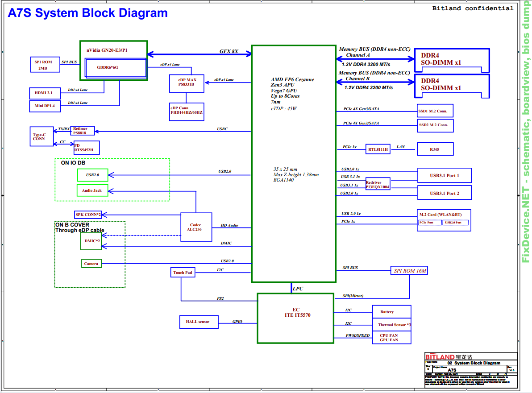532x393 pixels.
Task: Select the RJ45 block
Action: 435,149
